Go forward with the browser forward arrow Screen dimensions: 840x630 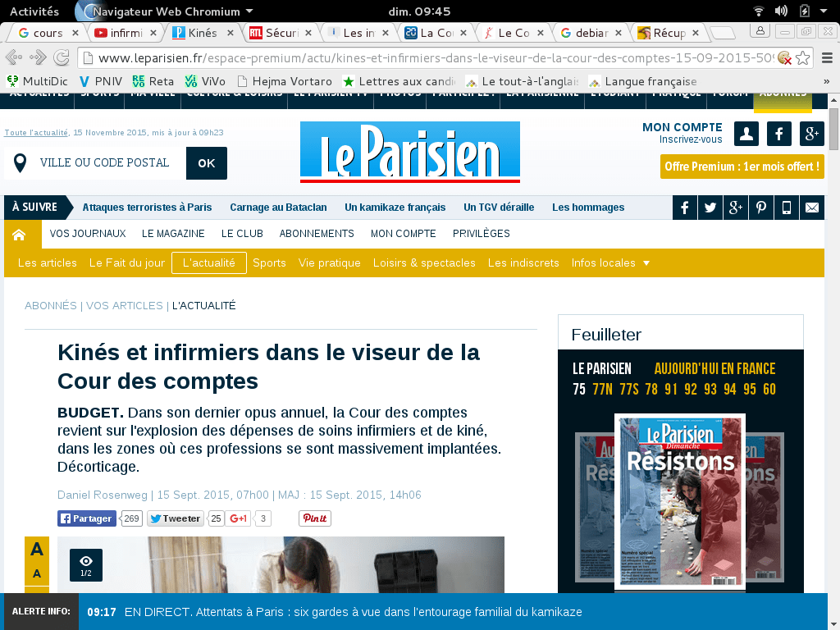pyautogui.click(x=38, y=57)
